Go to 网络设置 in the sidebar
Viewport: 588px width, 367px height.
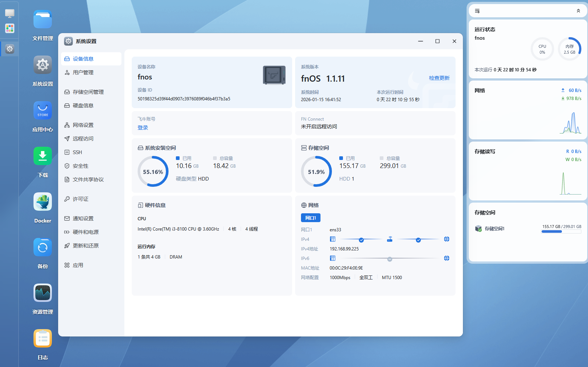pos(83,125)
